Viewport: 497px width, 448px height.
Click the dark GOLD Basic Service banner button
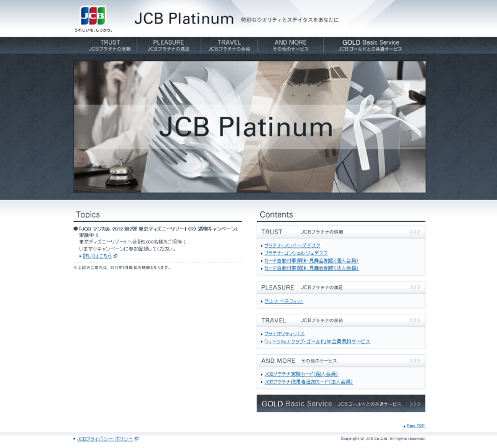point(340,403)
